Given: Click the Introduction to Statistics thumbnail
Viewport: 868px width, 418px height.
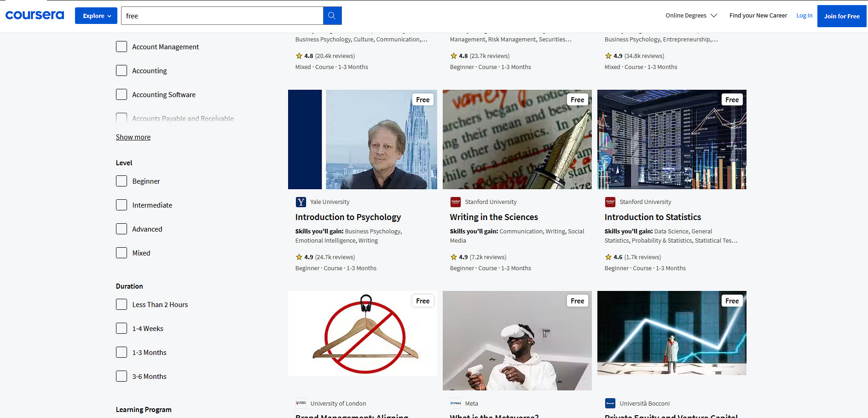Looking at the screenshot, I should click(672, 139).
